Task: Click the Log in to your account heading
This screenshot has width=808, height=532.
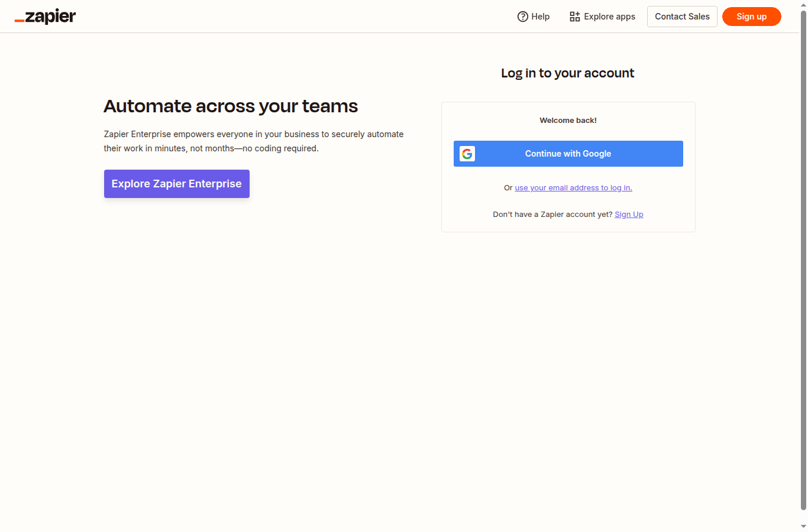Action: [567, 73]
